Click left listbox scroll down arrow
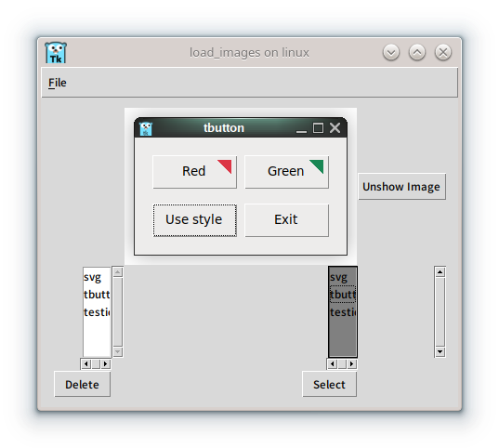The image size is (499, 448). (118, 351)
